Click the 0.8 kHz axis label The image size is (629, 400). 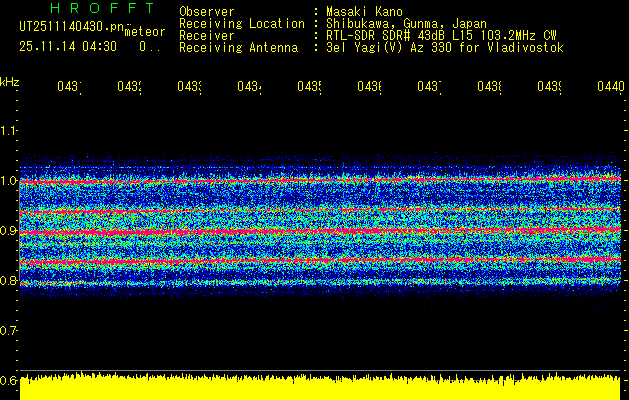point(8,280)
